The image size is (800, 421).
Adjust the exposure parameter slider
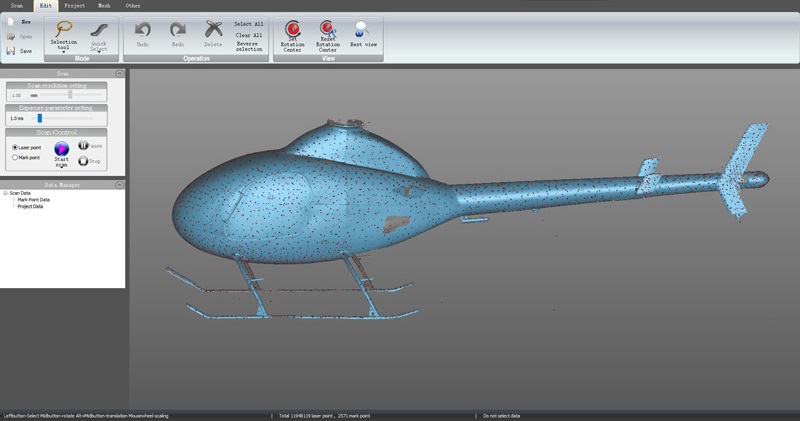(40, 118)
